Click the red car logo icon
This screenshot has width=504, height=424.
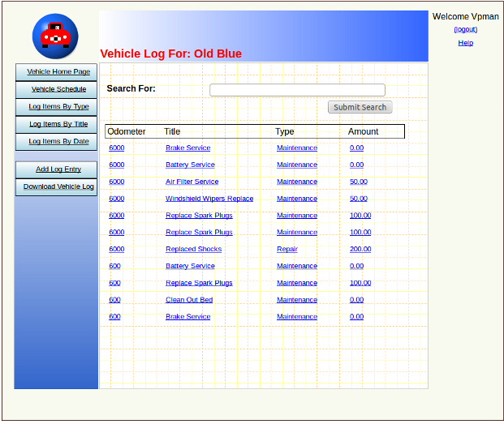55,36
